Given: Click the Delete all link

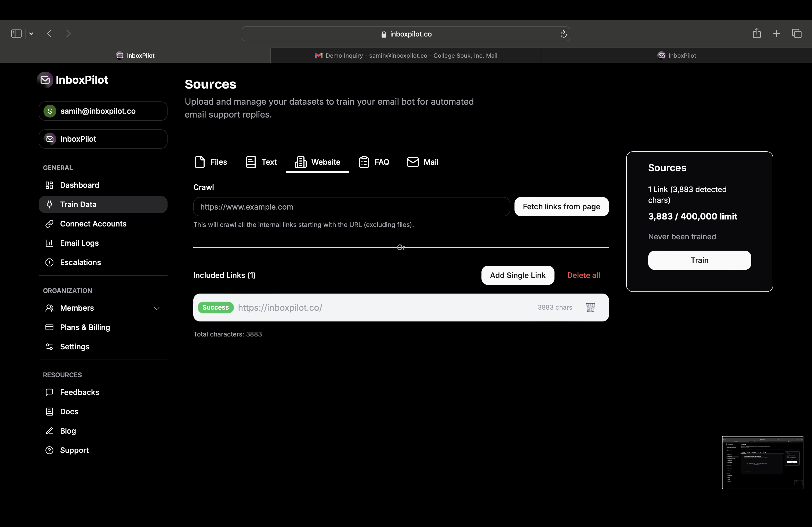Looking at the screenshot, I should click(x=583, y=275).
